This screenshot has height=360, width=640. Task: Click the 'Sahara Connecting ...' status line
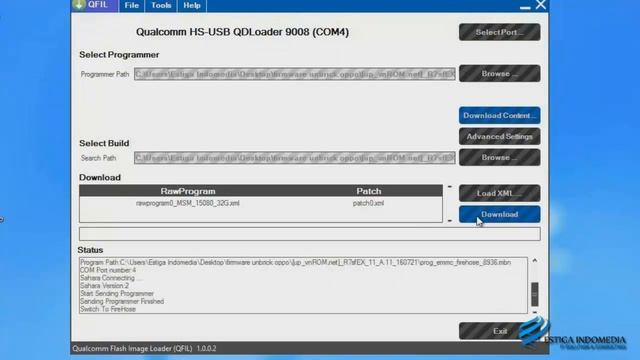point(111,278)
